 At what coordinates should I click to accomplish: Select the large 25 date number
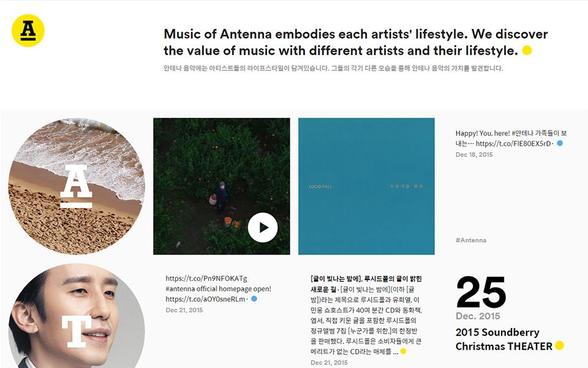click(481, 293)
